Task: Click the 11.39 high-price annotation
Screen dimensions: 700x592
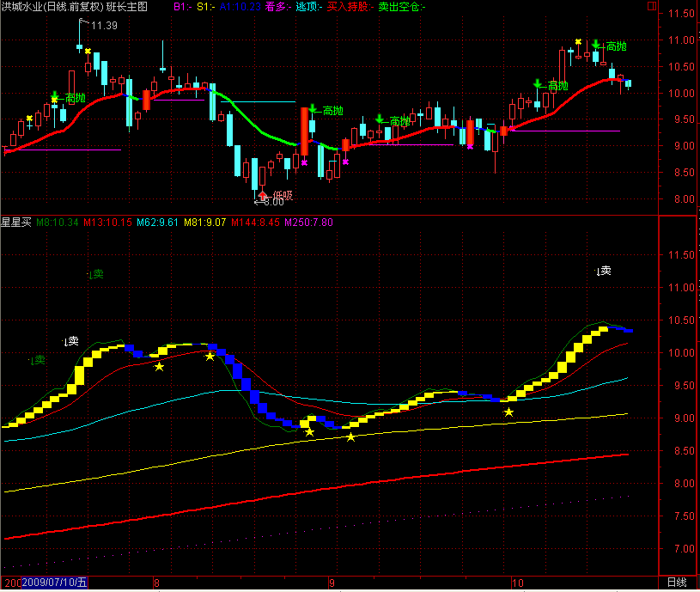Action: [104, 26]
